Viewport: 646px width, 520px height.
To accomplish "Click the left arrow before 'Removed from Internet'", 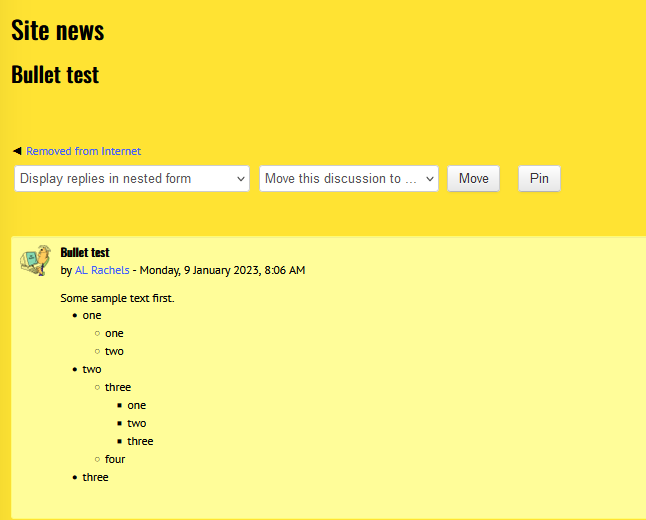I will (17, 151).
